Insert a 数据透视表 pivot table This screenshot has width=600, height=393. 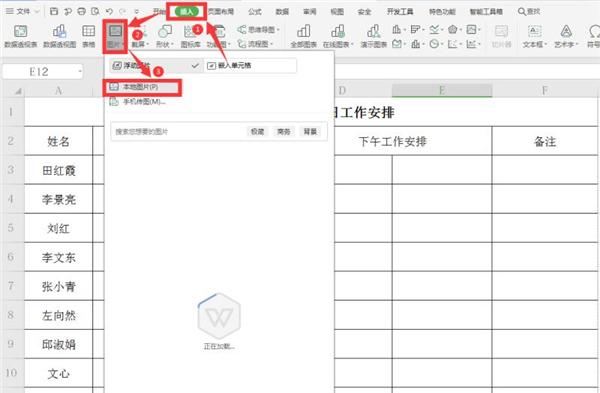21,36
